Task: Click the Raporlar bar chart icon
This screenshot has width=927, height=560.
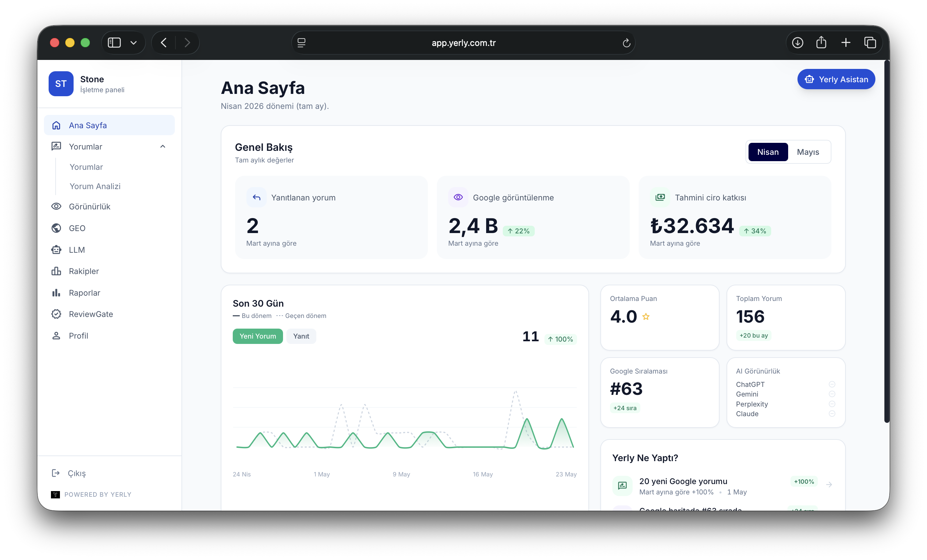Action: coord(56,293)
